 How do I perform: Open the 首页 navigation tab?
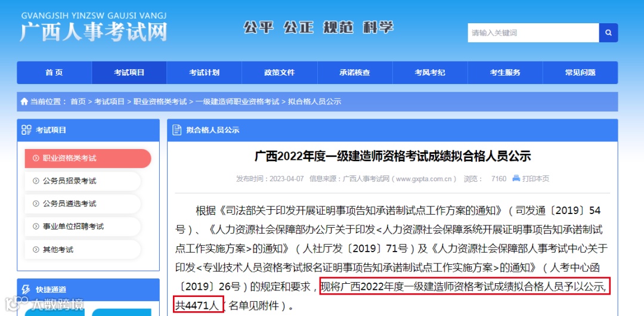tap(54, 73)
